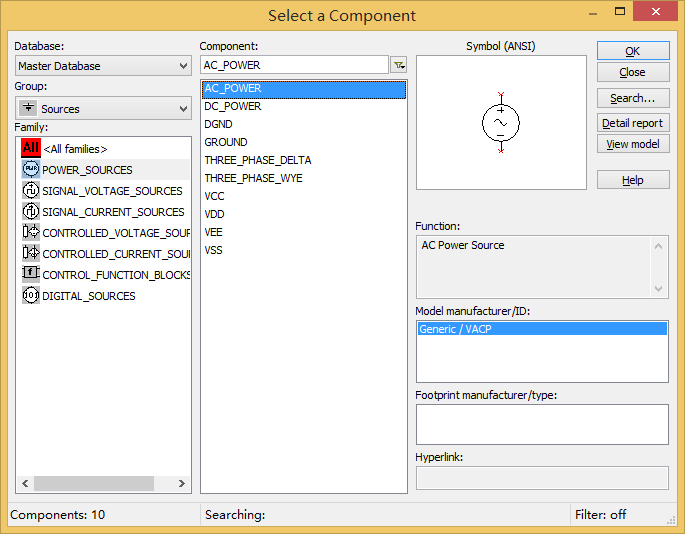685x534 pixels.
Task: Select VSS component
Action: pos(213,250)
